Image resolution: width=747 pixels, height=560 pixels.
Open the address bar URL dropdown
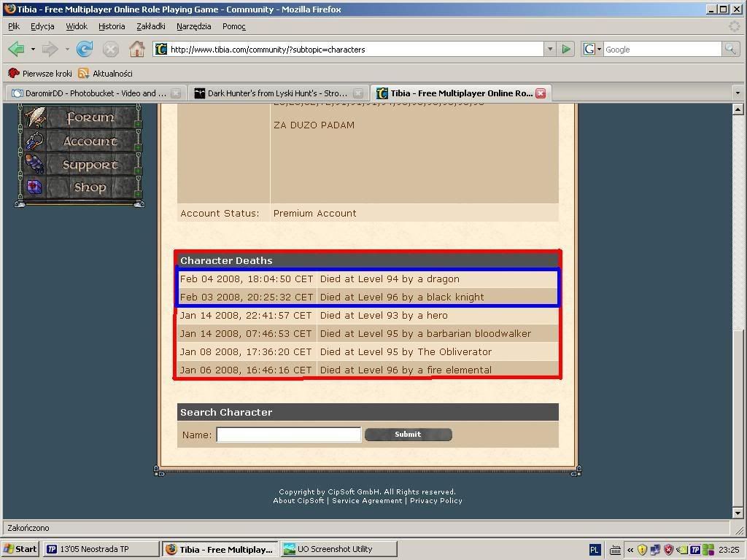tap(550, 49)
